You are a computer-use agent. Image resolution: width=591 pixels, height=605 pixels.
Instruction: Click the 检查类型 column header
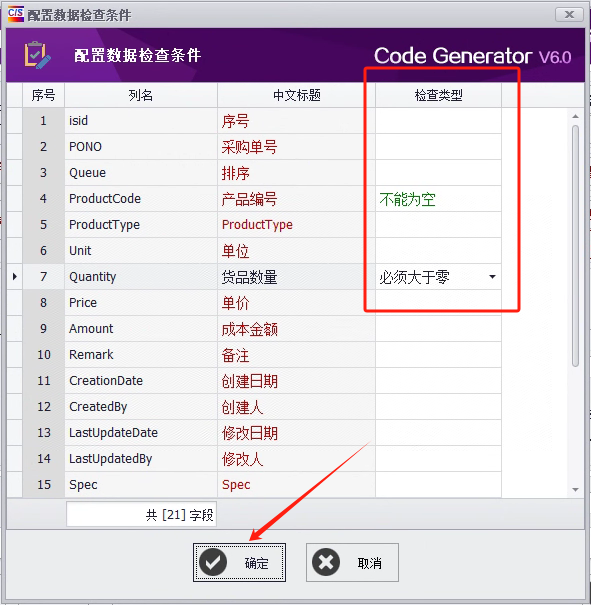438,95
